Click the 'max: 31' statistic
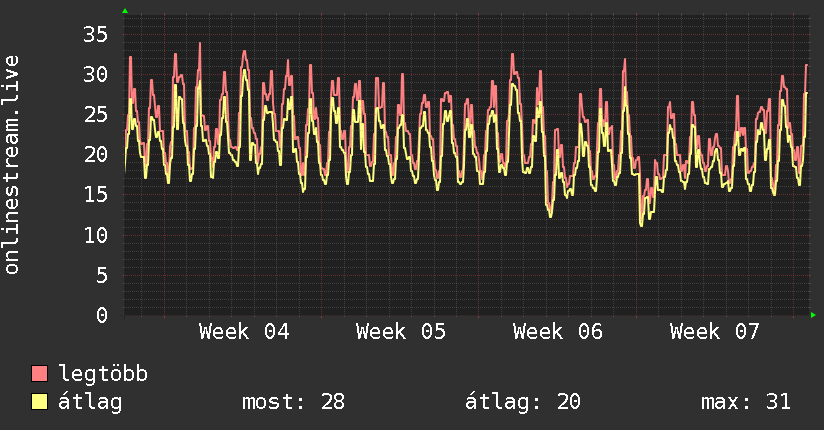 coord(746,402)
